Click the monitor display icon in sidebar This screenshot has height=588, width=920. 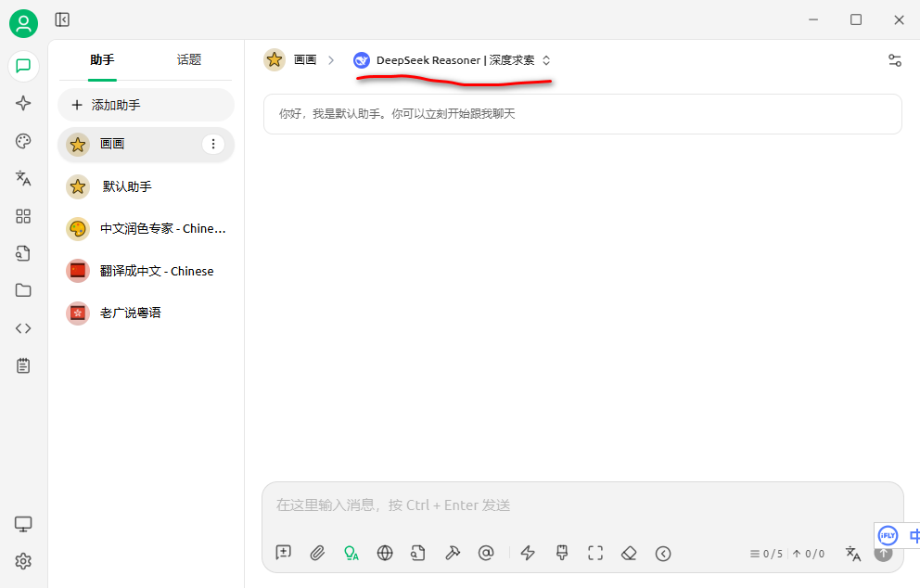point(23,524)
